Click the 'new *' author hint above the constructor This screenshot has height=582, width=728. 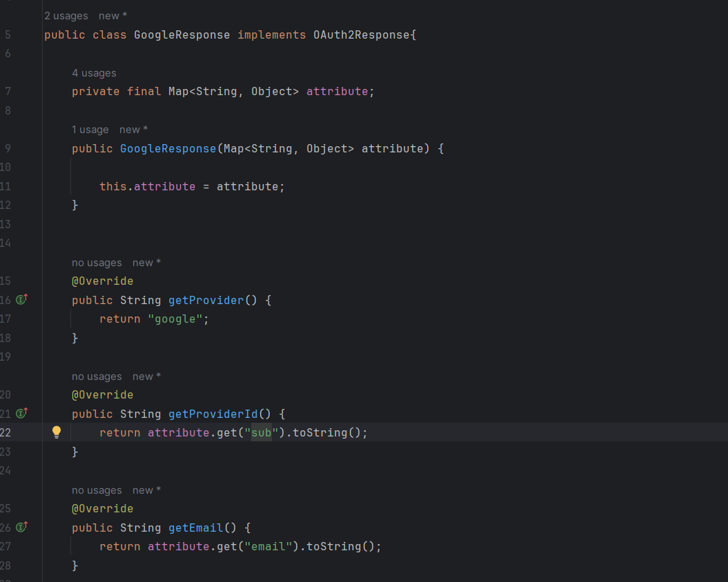[x=133, y=130]
